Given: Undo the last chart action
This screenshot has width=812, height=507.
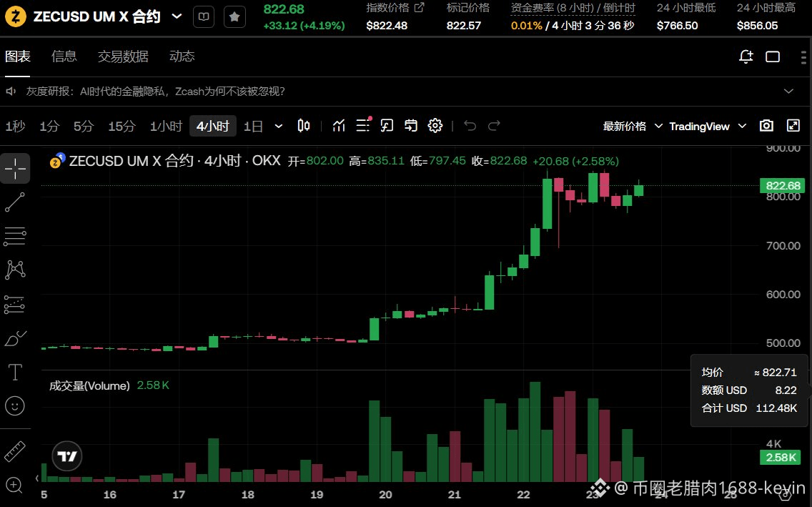Looking at the screenshot, I should (x=470, y=126).
